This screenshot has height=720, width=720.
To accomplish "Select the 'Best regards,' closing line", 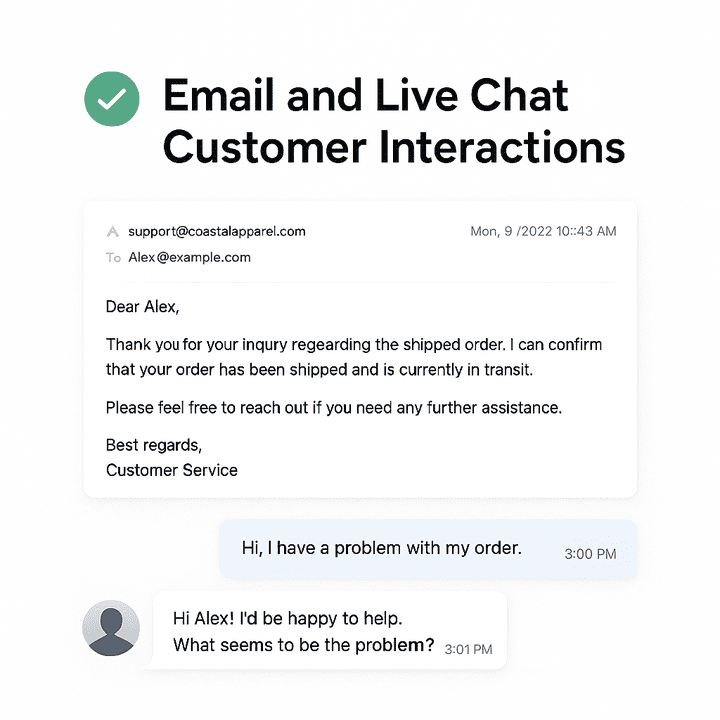I will pyautogui.click(x=154, y=445).
